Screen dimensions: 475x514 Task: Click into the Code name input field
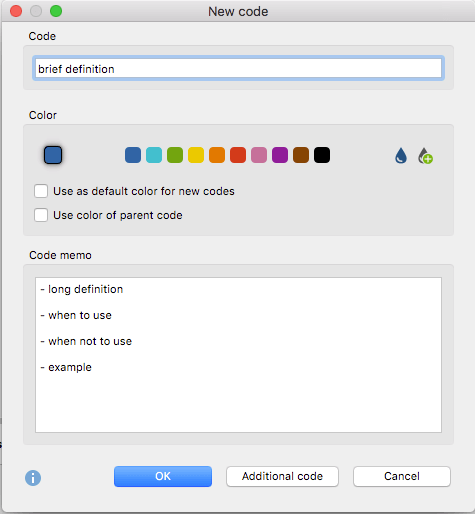click(238, 68)
